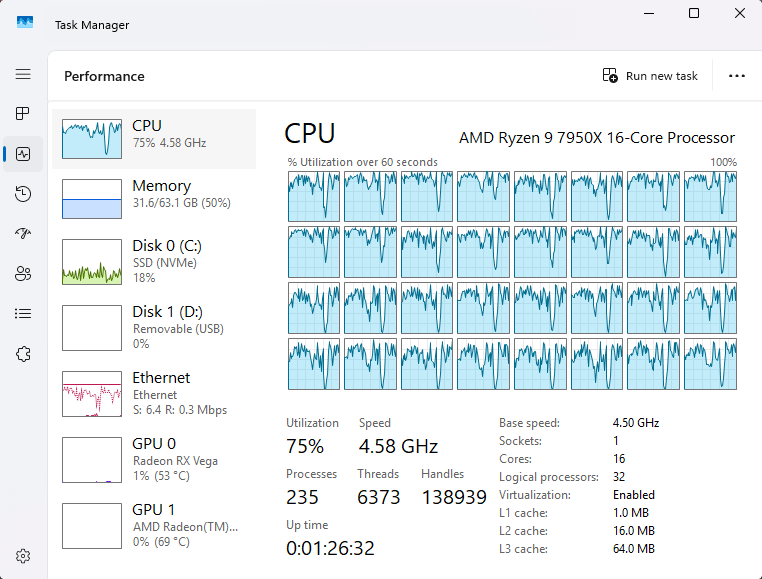Viewport: 762px width, 579px height.
Task: Go to the Processes page icon
Action: [23, 114]
